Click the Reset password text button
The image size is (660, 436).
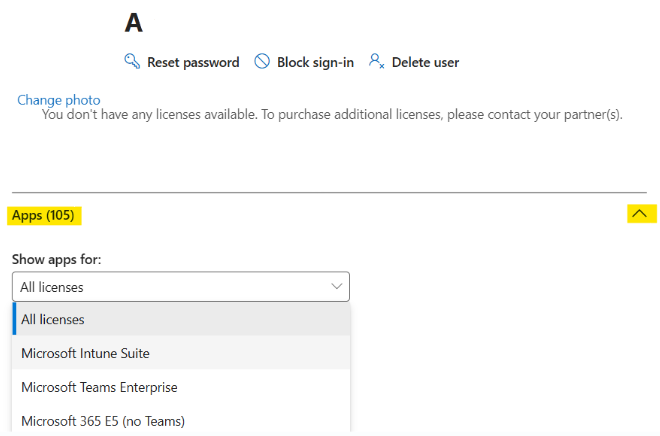pos(193,62)
